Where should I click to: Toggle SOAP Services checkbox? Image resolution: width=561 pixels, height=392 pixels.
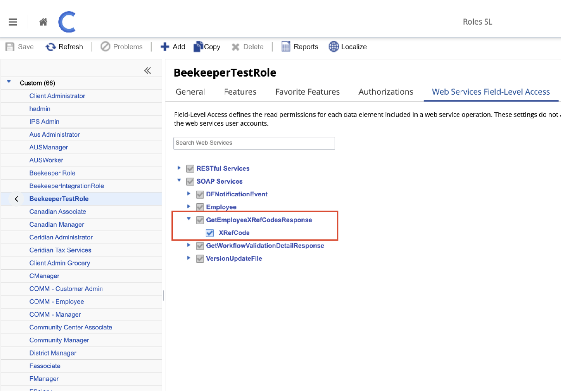[x=190, y=181]
